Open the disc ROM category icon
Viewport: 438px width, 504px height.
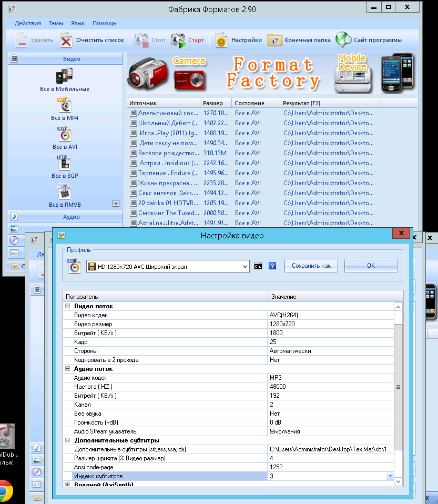[x=14, y=240]
